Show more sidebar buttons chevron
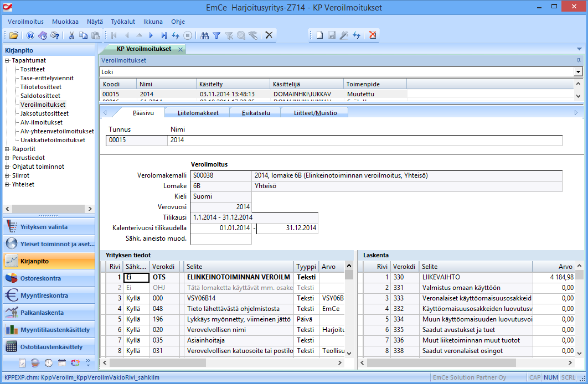This screenshot has width=588, height=384. click(88, 362)
